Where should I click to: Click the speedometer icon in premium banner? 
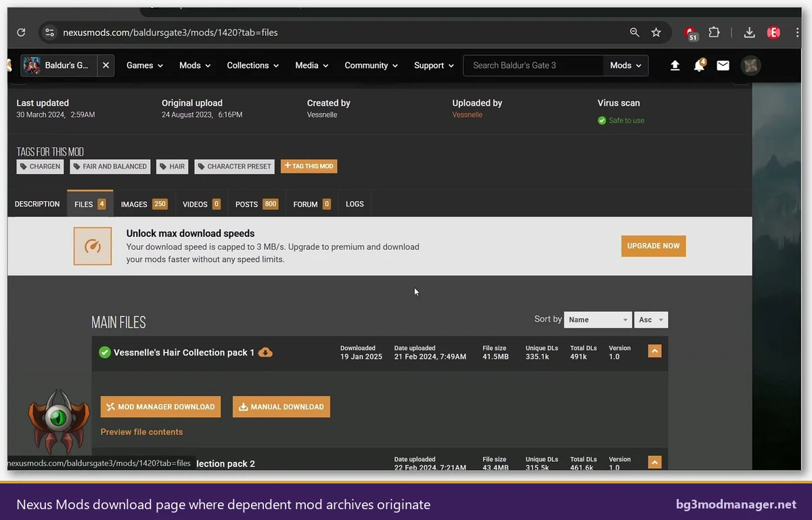pos(93,246)
